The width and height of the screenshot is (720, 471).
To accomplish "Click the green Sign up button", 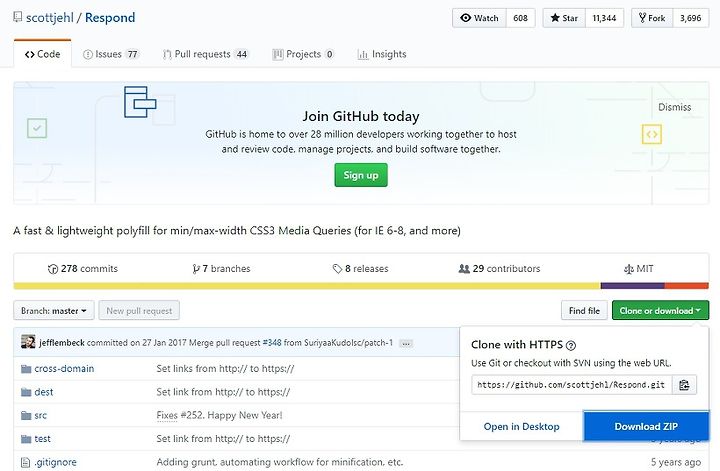I will [x=361, y=175].
